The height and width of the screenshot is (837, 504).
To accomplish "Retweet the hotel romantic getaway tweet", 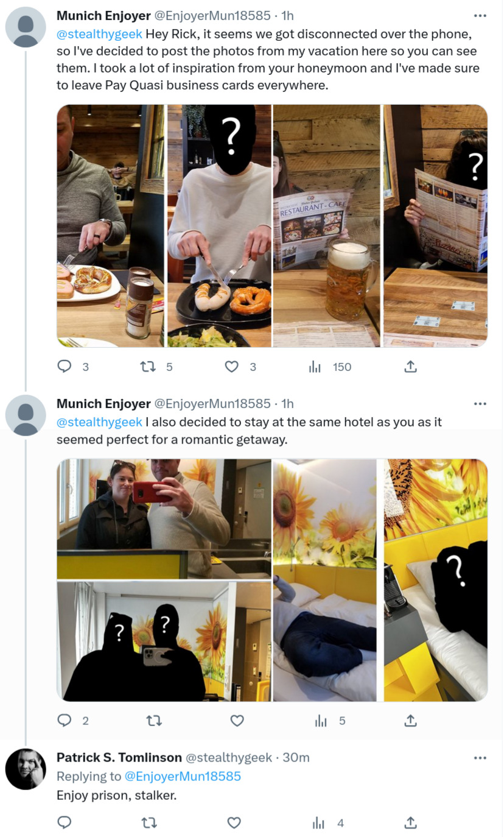I will click(x=154, y=721).
